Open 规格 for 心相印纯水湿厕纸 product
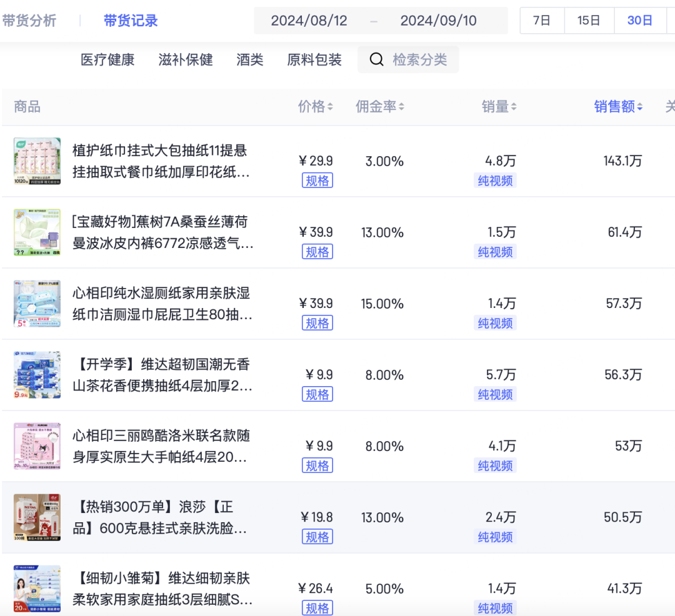Image resolution: width=675 pixels, height=616 pixels. (317, 323)
